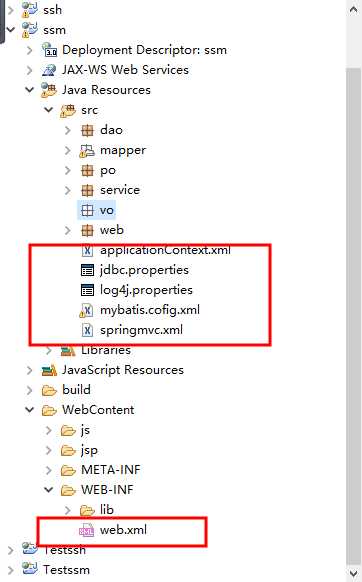Viewport: 362px width, 582px height.
Task: Click the po package icon
Action: click(x=87, y=170)
